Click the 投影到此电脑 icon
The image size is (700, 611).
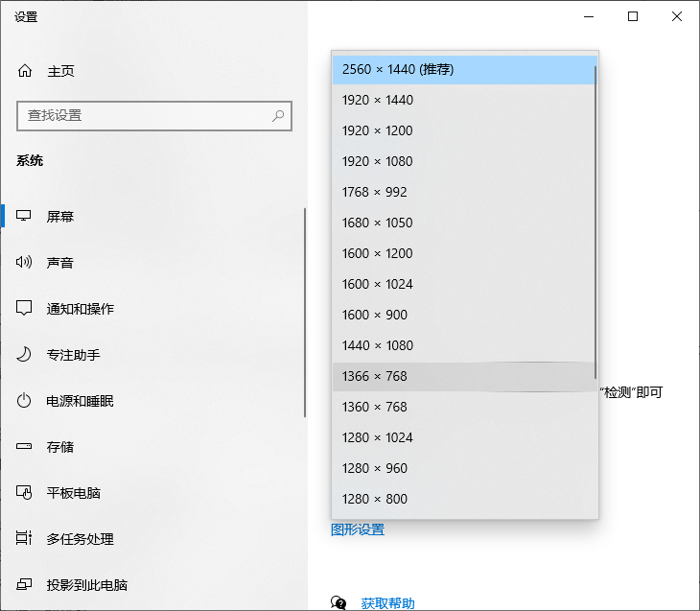[x=24, y=584]
